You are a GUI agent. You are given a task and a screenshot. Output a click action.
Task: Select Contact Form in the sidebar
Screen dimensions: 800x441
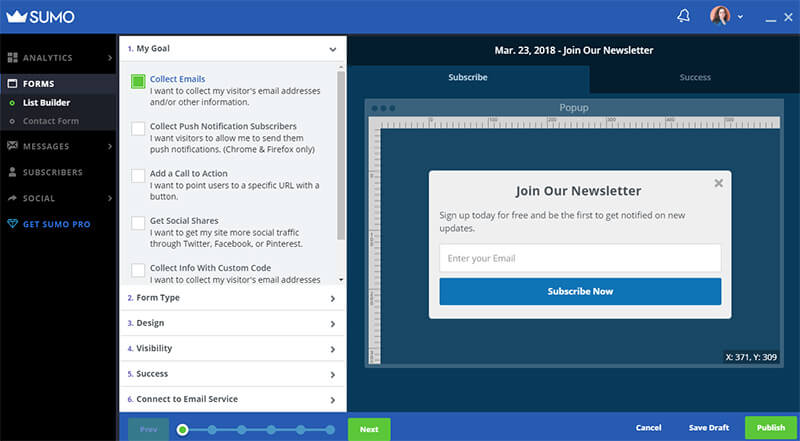pyautogui.click(x=51, y=121)
